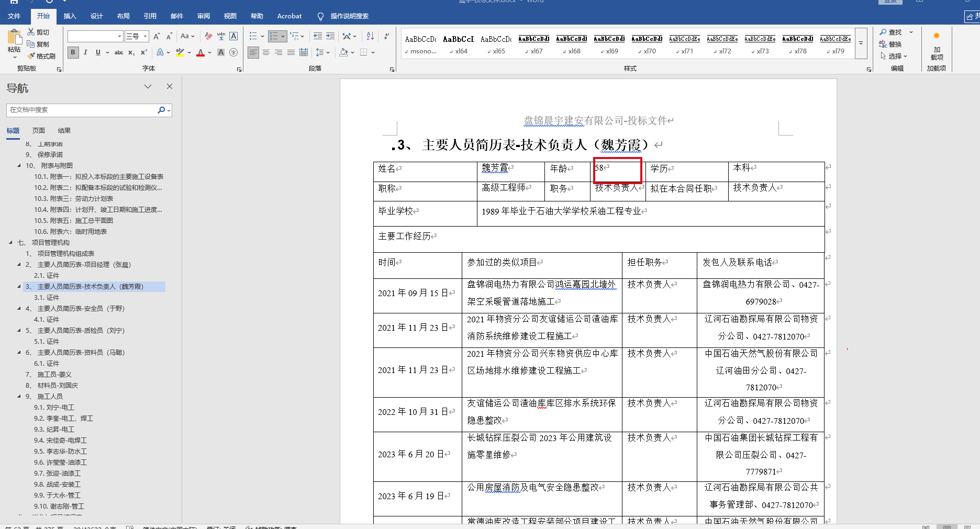Switch to the 结果 tab in navigation
Image resolution: width=980 pixels, height=529 pixels.
tap(64, 131)
